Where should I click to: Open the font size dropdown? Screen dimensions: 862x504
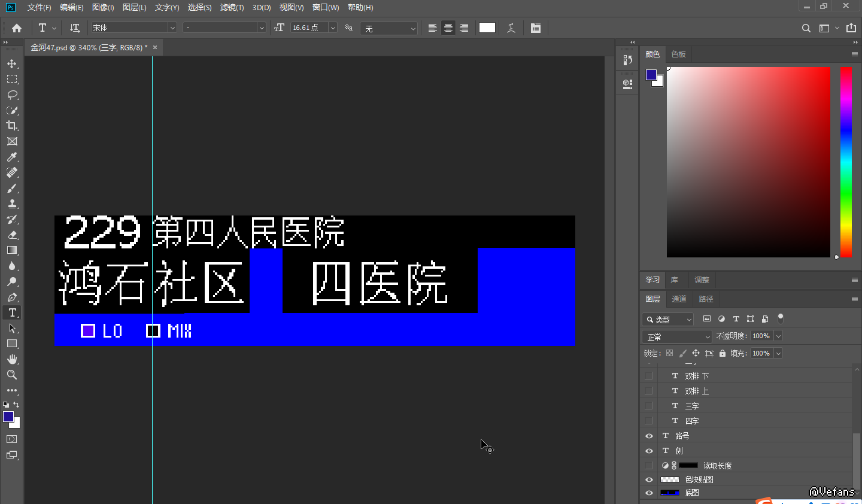pyautogui.click(x=333, y=28)
